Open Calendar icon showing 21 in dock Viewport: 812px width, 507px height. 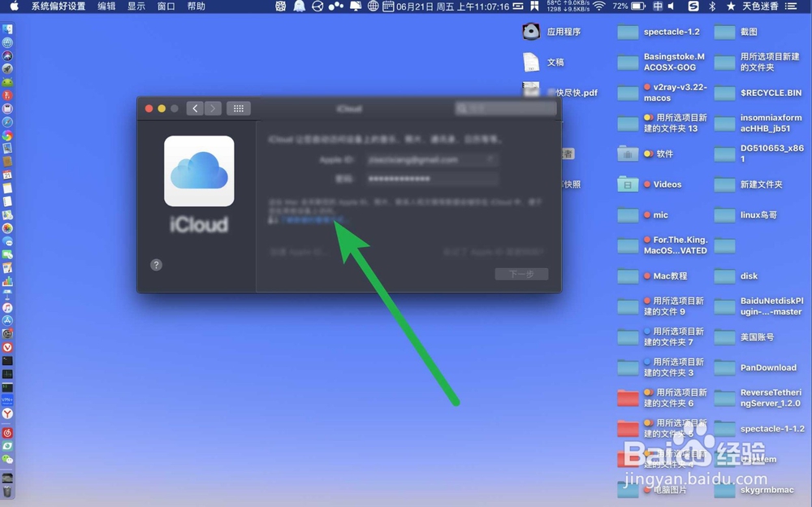tap(7, 175)
